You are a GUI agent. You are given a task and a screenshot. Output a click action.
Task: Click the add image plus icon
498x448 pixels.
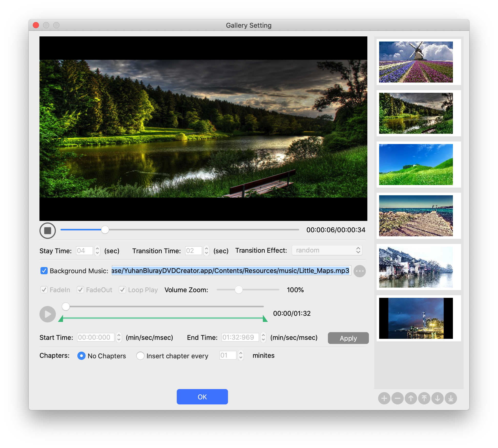384,398
